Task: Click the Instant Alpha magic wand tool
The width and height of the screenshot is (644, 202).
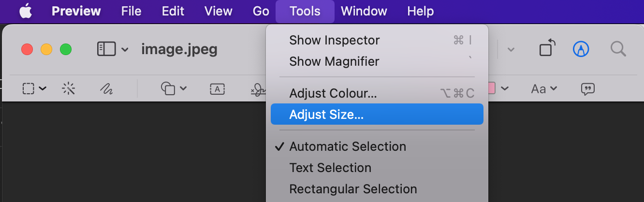Action: pos(69,88)
